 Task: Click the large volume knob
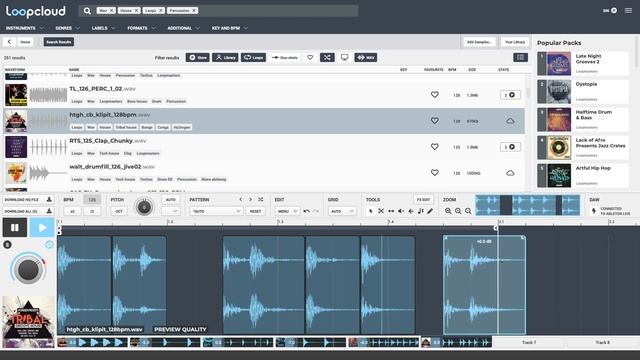[28, 269]
